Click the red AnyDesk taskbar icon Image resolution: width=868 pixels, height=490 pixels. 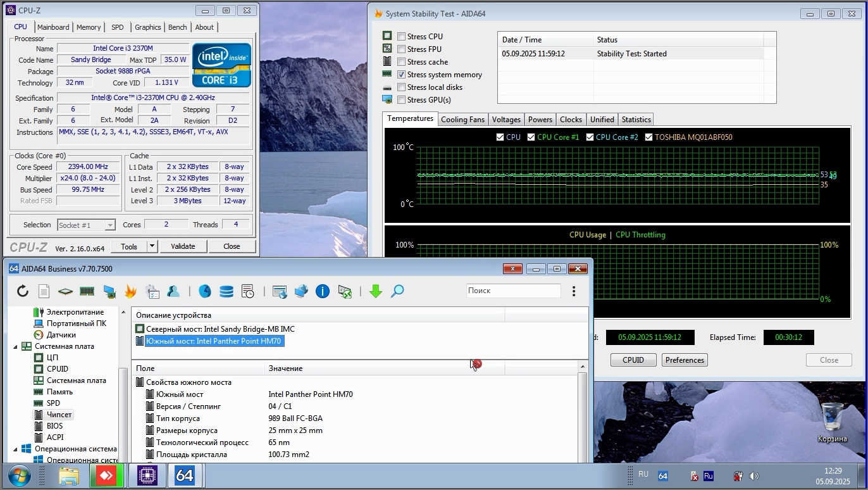coord(106,475)
